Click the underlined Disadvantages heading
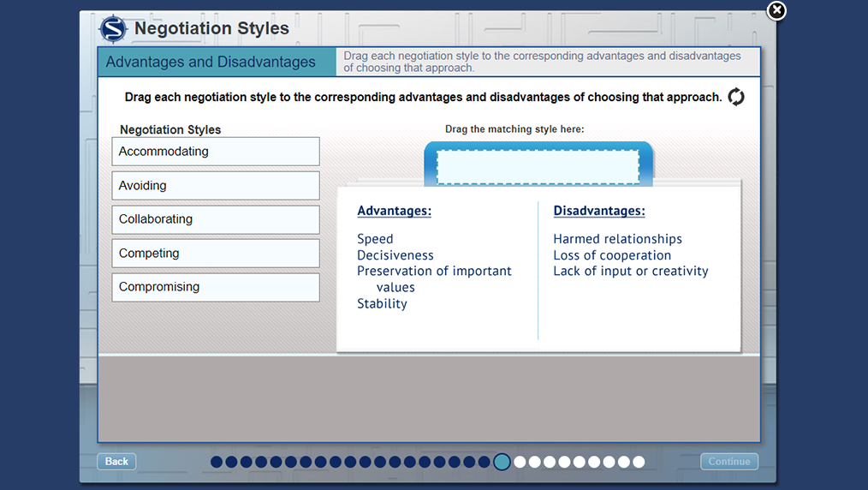868x490 pixels. pos(599,211)
